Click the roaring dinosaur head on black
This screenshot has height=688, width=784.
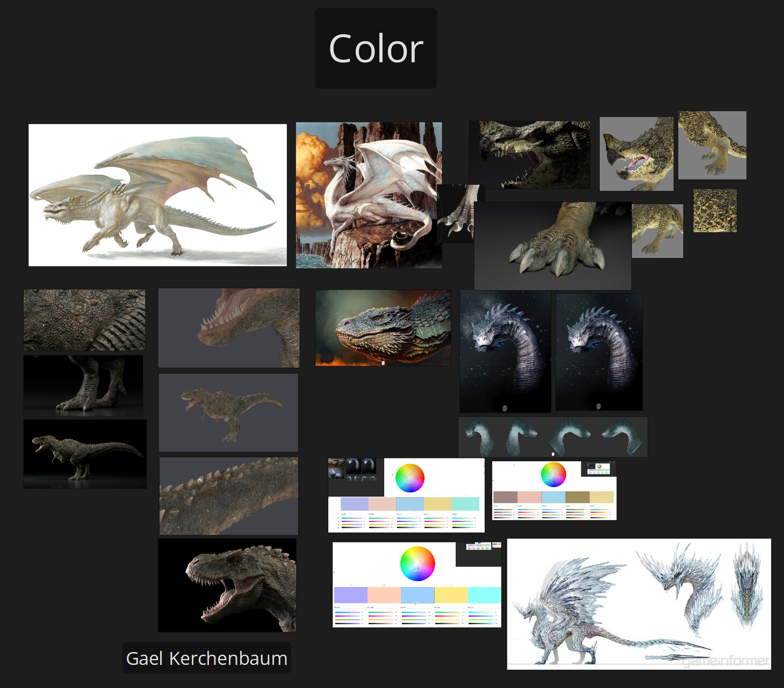click(x=227, y=585)
